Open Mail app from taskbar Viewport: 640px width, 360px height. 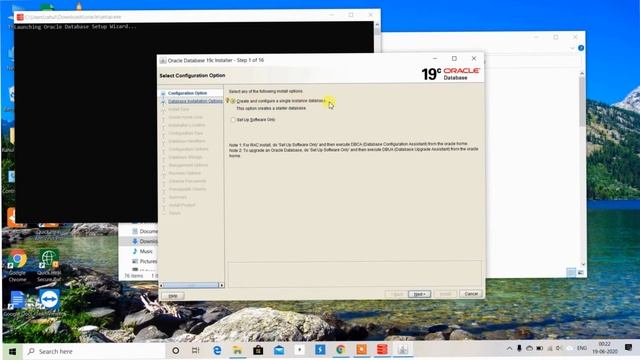pos(279,350)
